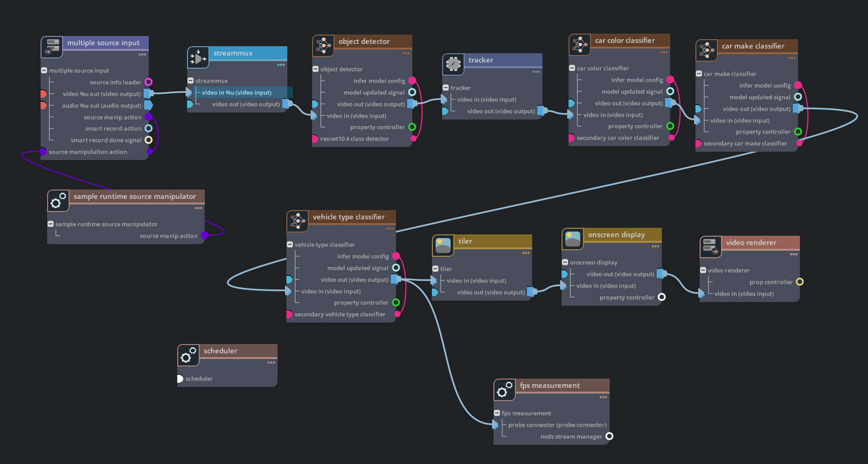This screenshot has height=464, width=868.
Task: Click the multiple source input node icon
Action: 52,47
